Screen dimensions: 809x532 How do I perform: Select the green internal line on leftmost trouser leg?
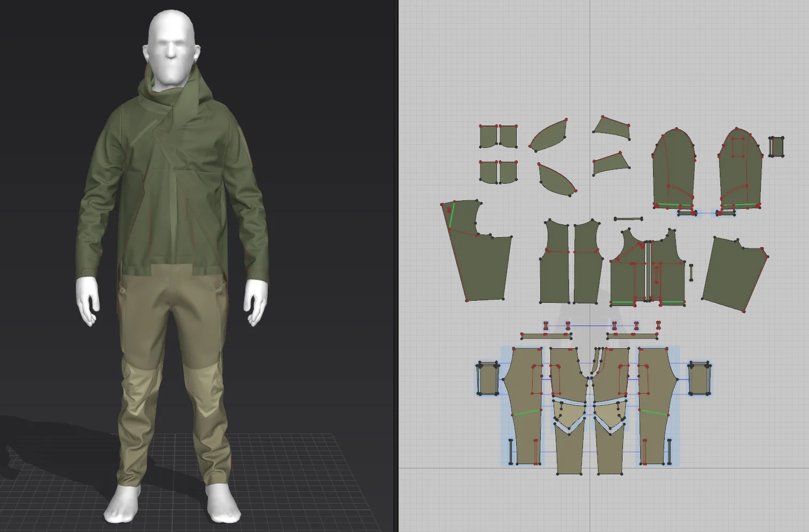[x=526, y=412]
